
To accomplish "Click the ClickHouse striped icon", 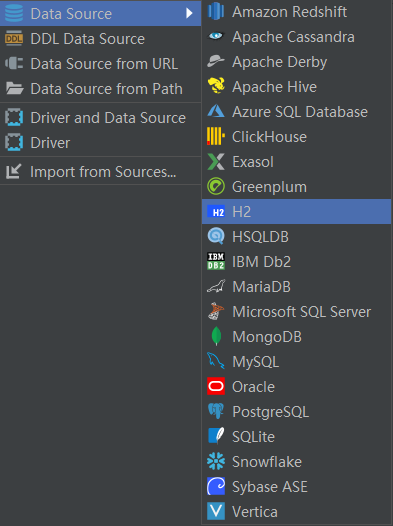I will (x=216, y=136).
